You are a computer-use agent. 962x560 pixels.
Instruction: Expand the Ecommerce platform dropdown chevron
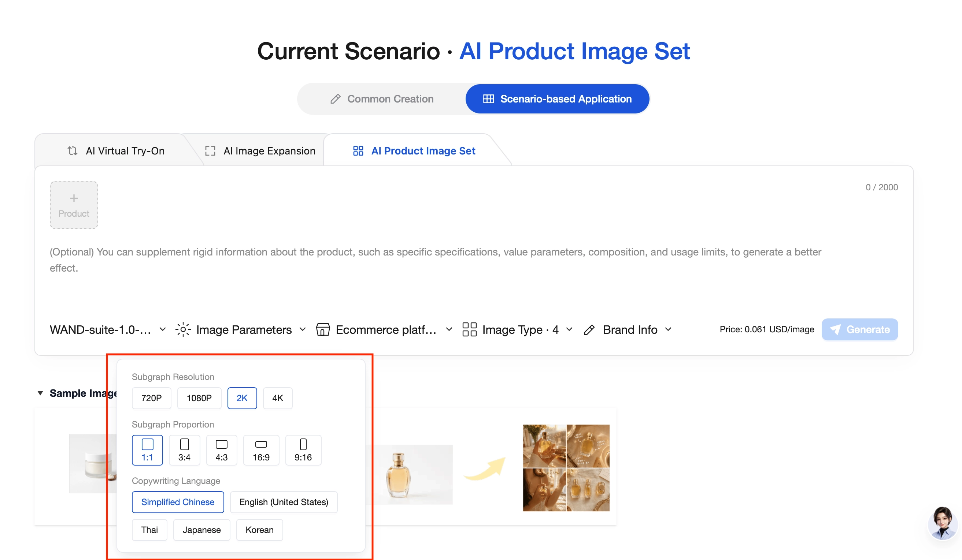[449, 329]
